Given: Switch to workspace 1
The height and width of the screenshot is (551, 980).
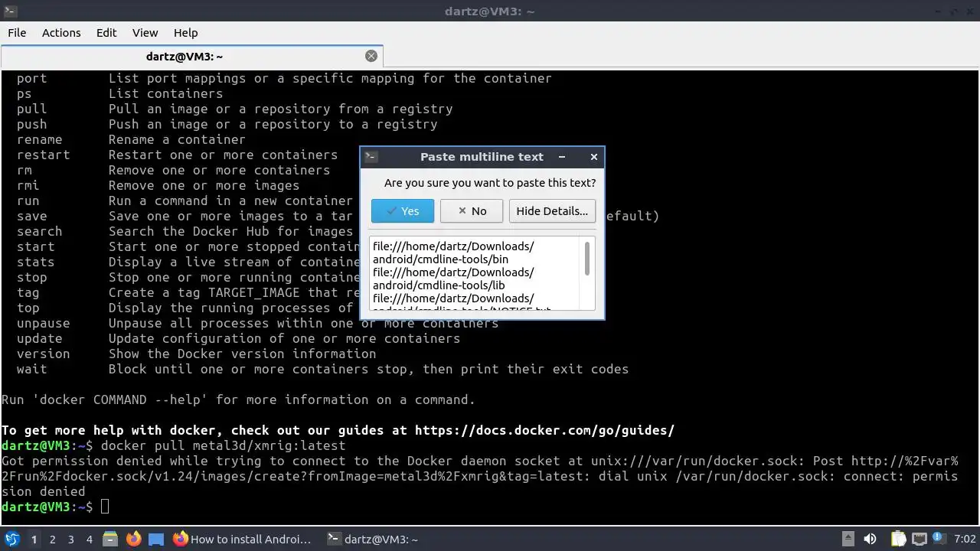Looking at the screenshot, I should pos(34,539).
